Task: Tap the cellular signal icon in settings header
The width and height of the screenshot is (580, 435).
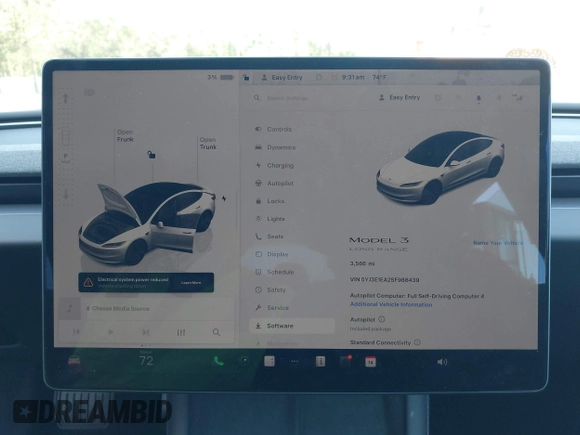Action: [x=517, y=98]
